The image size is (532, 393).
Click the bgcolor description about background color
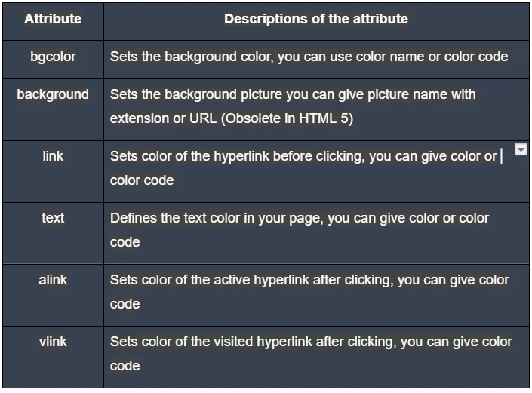click(x=309, y=57)
